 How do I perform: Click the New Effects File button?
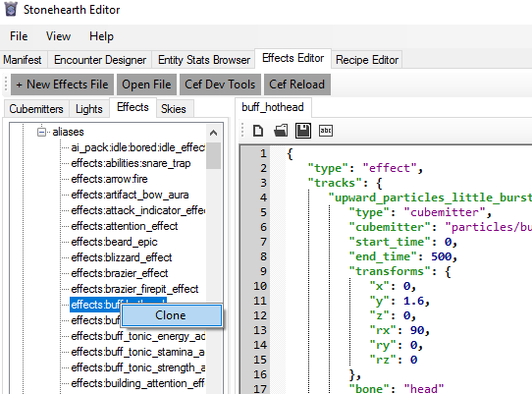tap(62, 84)
